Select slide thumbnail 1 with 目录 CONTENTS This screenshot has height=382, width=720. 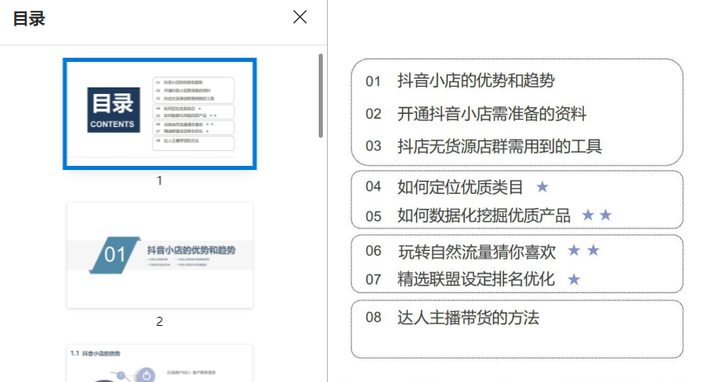[160, 114]
